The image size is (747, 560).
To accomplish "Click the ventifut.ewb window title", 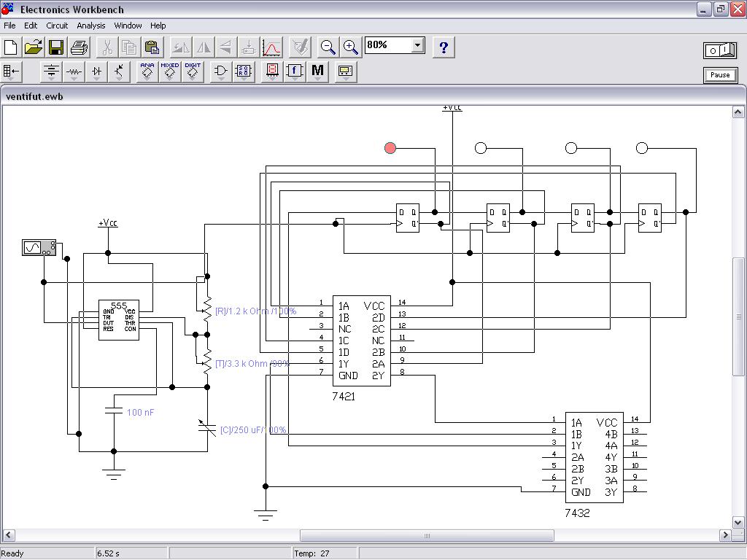I will [x=34, y=97].
